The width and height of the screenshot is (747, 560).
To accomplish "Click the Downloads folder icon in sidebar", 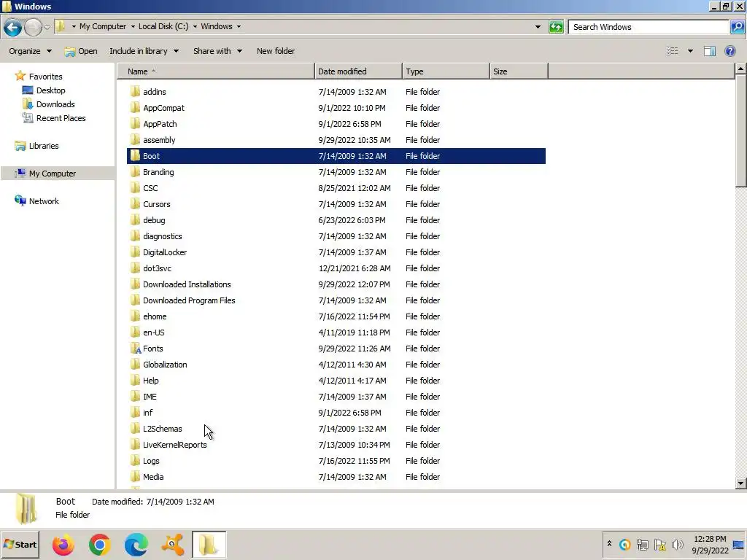I will [28, 104].
